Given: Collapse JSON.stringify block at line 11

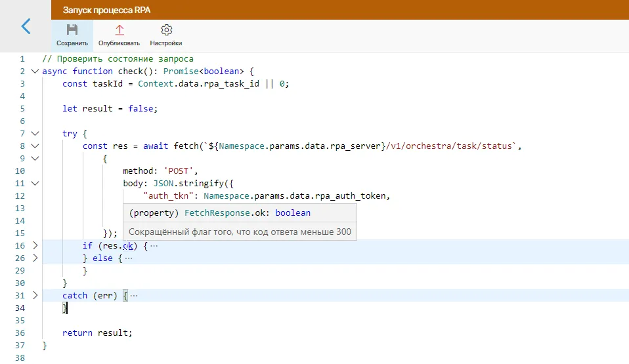Looking at the screenshot, I should click(x=35, y=183).
